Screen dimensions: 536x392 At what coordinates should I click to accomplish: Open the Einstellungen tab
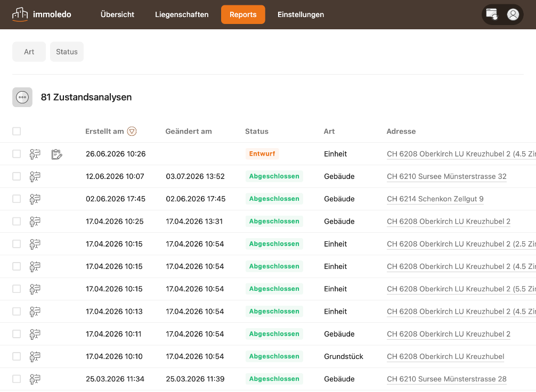click(301, 14)
